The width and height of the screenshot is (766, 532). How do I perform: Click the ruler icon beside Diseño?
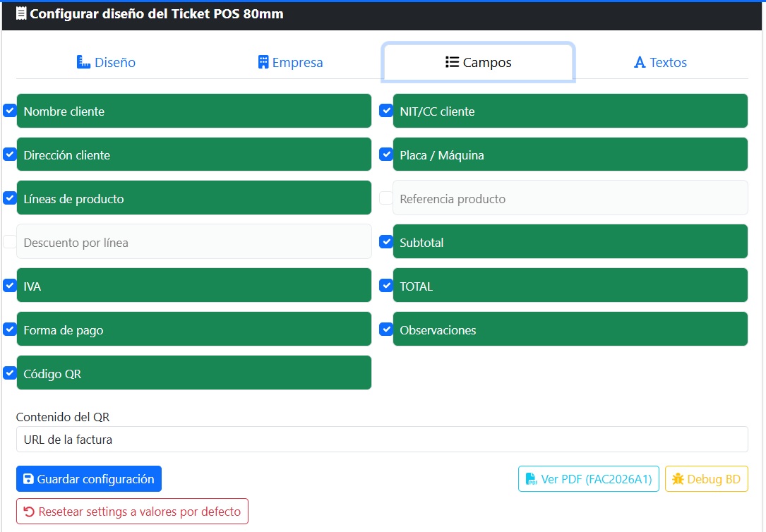(x=84, y=62)
